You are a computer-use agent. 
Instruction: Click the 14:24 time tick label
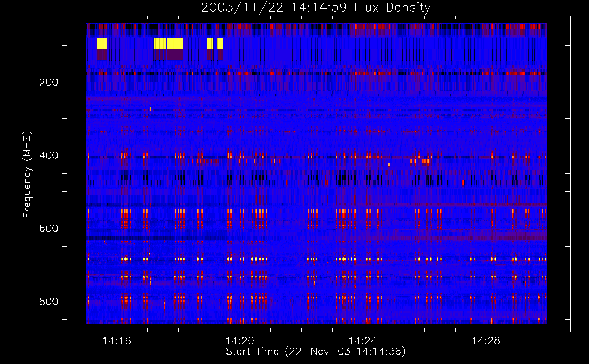click(363, 341)
